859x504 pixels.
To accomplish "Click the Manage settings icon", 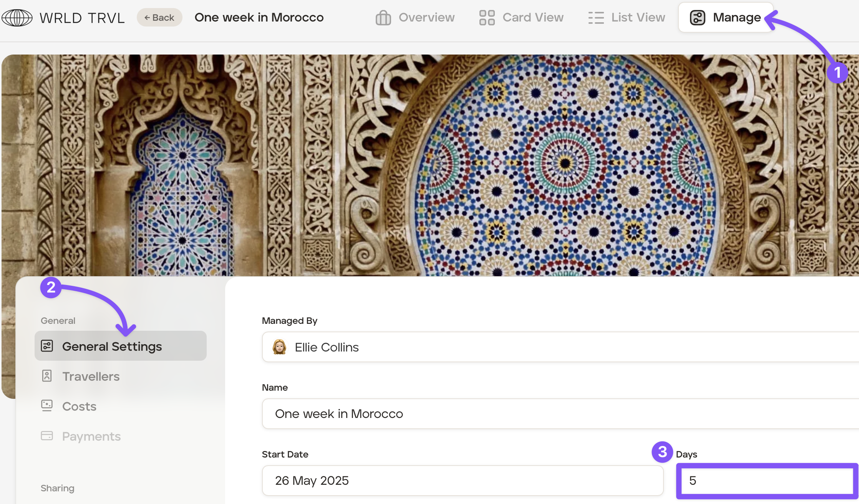I will [x=697, y=18].
